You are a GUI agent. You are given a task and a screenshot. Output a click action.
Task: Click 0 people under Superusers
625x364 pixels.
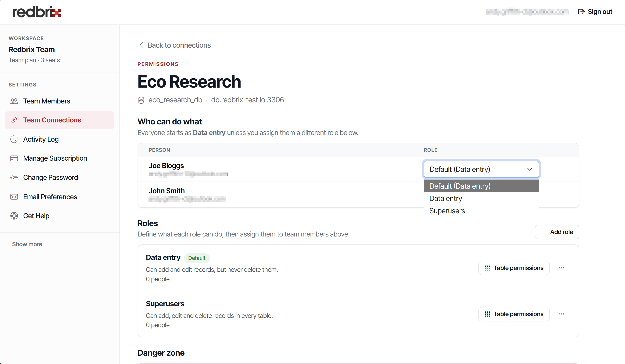(158, 325)
